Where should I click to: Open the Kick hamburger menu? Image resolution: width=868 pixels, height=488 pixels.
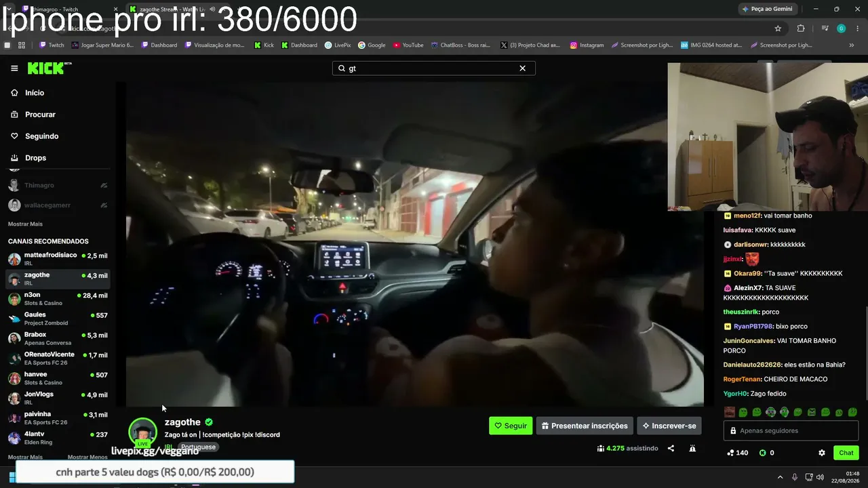coord(14,68)
